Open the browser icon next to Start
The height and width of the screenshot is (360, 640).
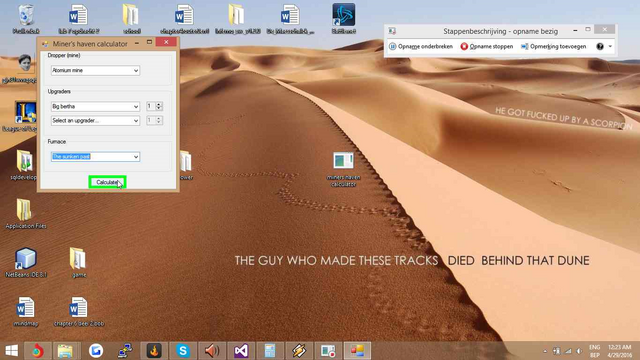(x=38, y=351)
